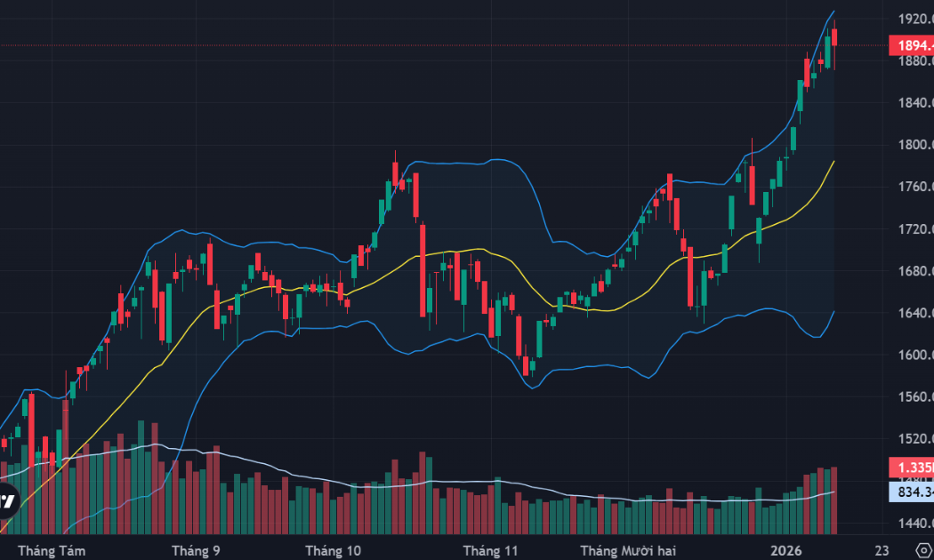Screen dimensions: 934x560
Task: Select the Tháng Tám time axis label
Action: [x=52, y=550]
